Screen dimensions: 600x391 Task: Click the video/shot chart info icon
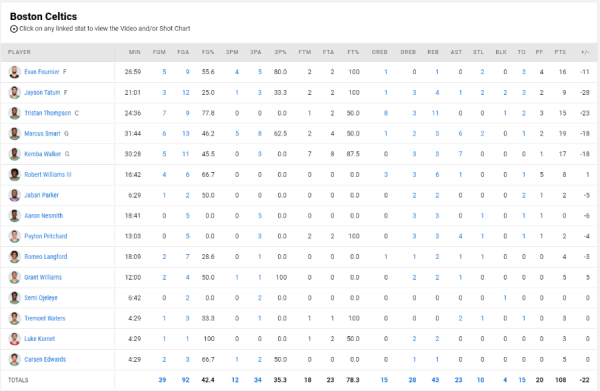point(14,29)
